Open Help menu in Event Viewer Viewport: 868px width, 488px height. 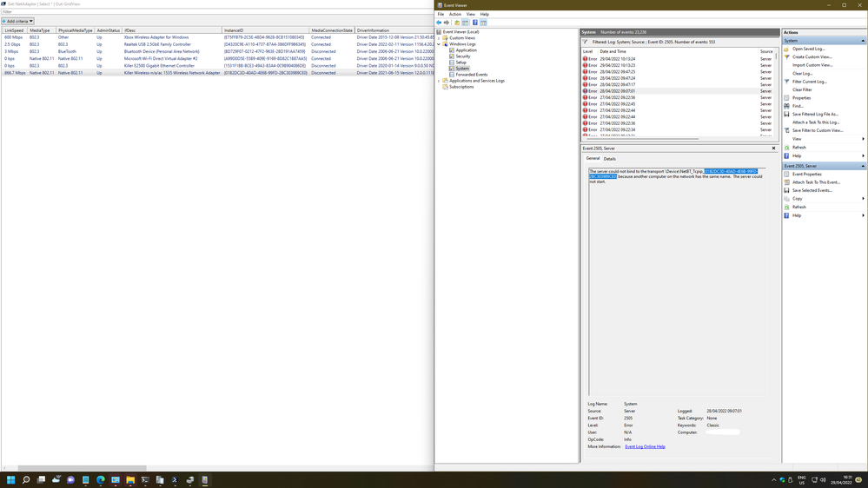[x=484, y=15]
